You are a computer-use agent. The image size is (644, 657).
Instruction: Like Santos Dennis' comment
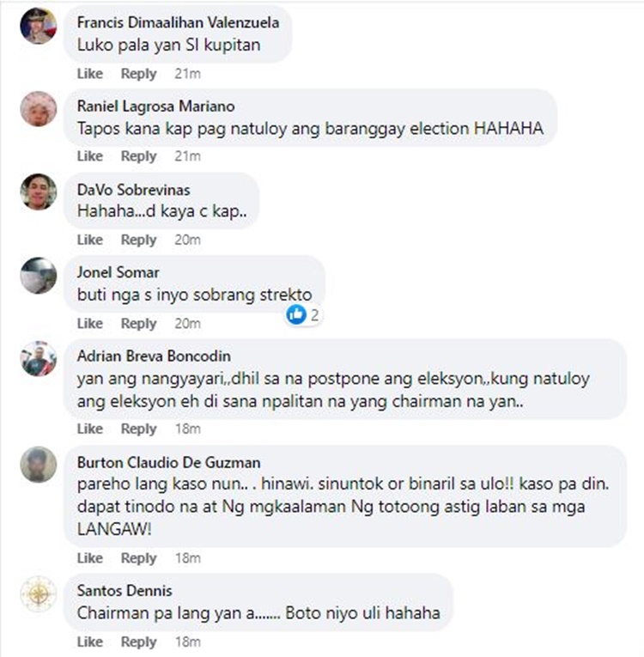click(90, 642)
